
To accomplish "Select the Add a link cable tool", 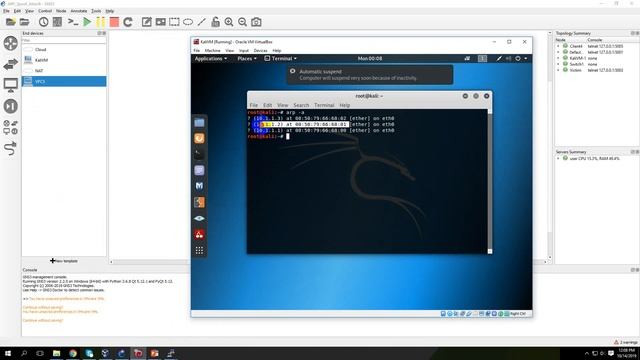I will [11, 148].
